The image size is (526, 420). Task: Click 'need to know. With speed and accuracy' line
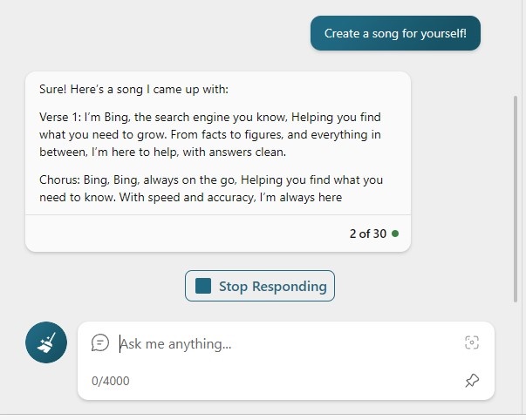(x=190, y=198)
